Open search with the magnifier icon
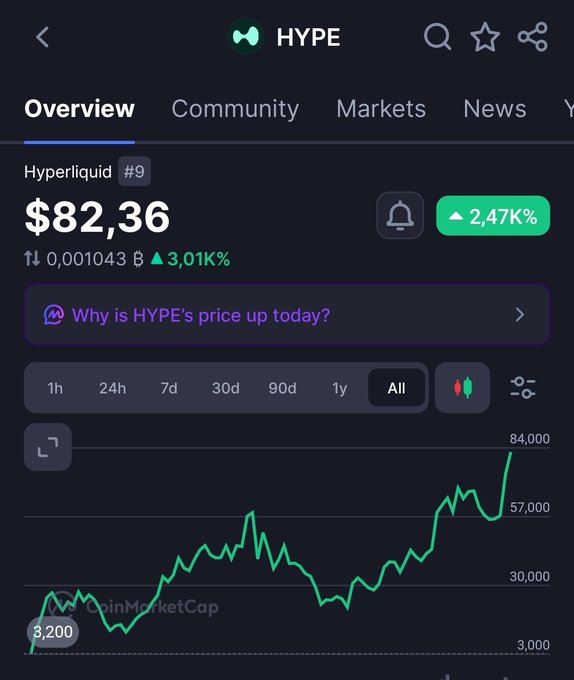 tap(437, 37)
